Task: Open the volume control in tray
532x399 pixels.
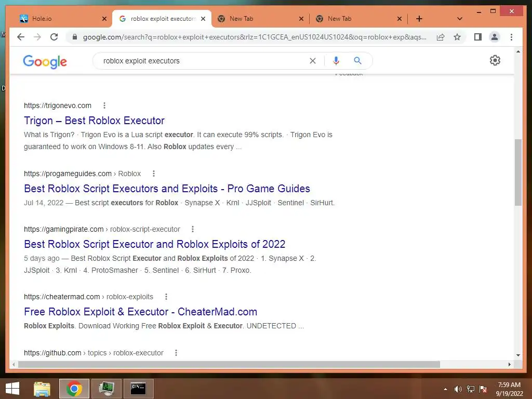Action: click(x=458, y=389)
